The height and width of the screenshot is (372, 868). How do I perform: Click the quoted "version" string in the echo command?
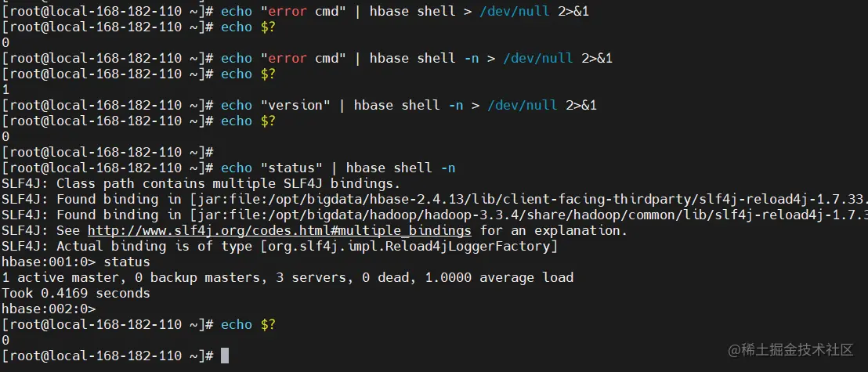[295, 105]
